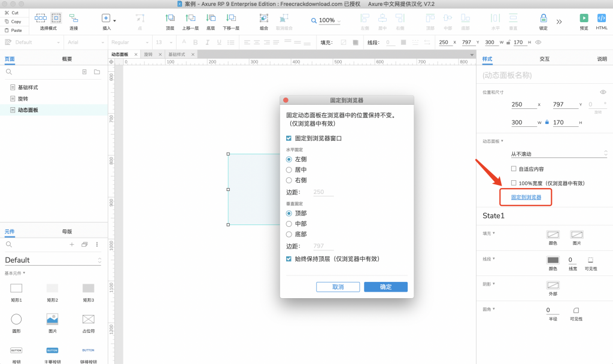
Task: Select the 底部 vertical radio option
Action: click(289, 234)
